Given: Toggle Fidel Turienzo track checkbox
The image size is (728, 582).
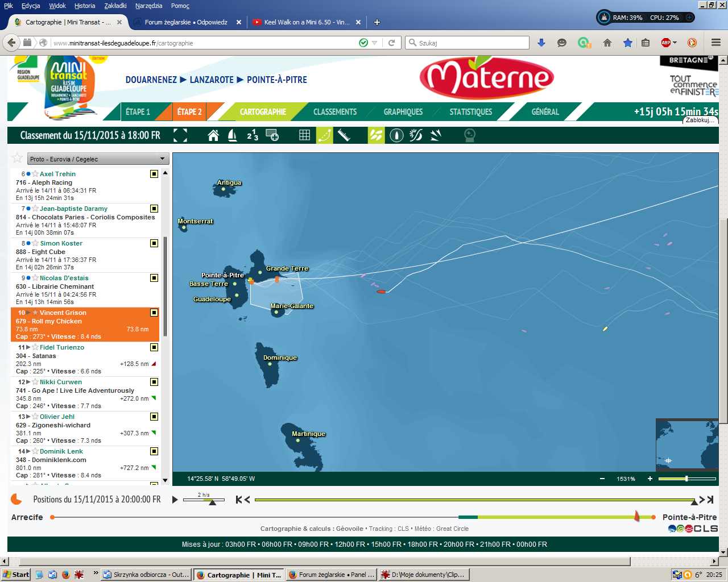Looking at the screenshot, I should click(x=154, y=347).
